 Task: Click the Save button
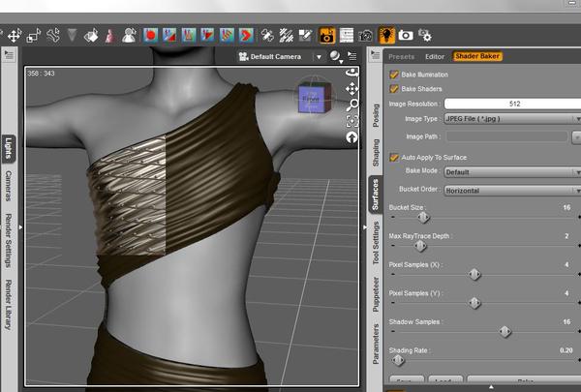407,380
